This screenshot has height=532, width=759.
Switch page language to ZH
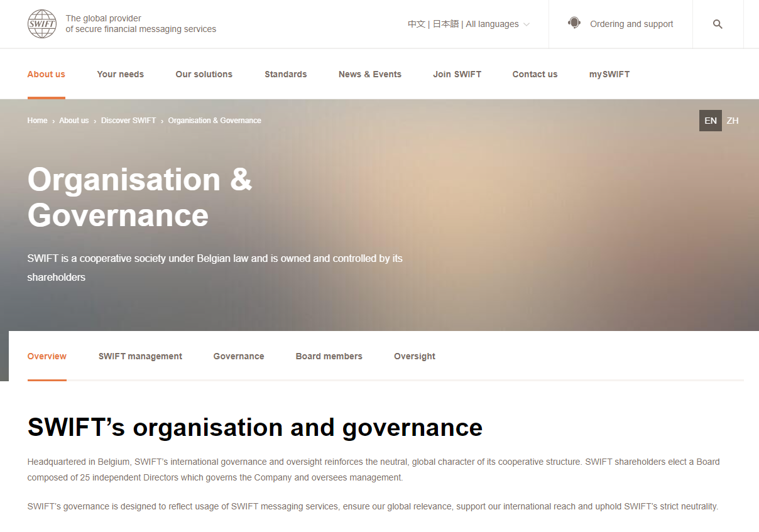tap(733, 121)
